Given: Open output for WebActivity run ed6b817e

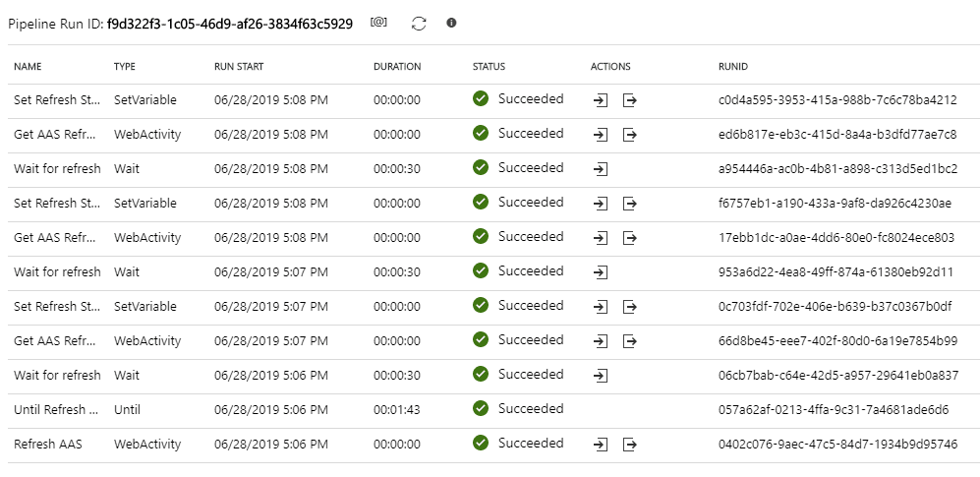Looking at the screenshot, I should pos(630,135).
